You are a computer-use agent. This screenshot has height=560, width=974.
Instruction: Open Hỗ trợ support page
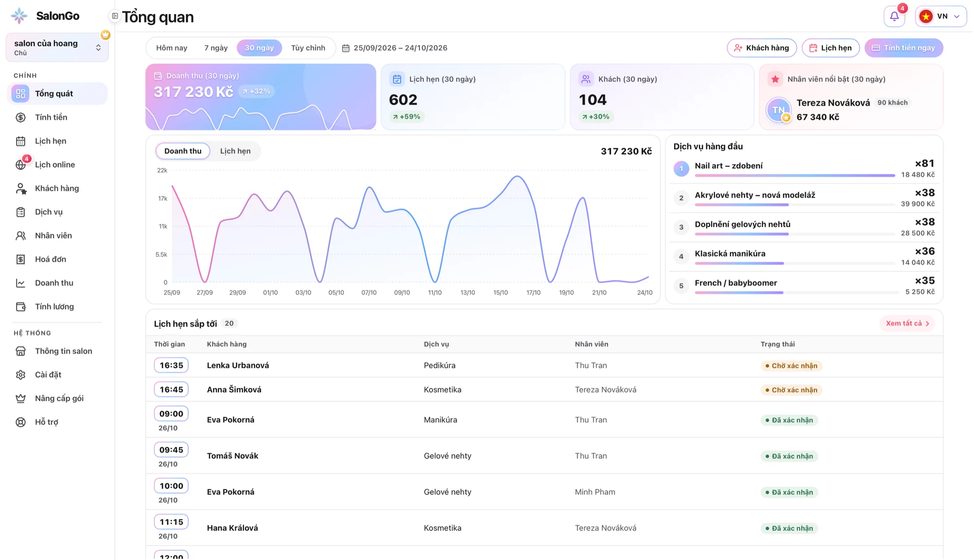[x=57, y=422]
